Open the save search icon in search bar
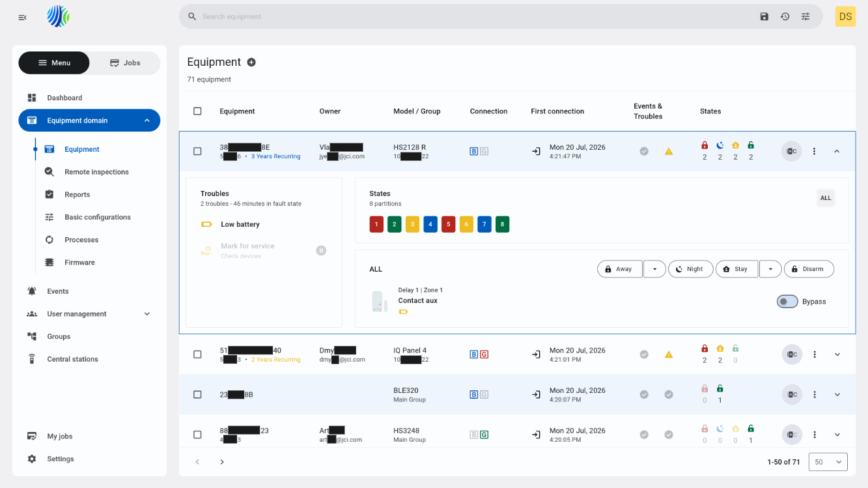868x488 pixels. [764, 16]
